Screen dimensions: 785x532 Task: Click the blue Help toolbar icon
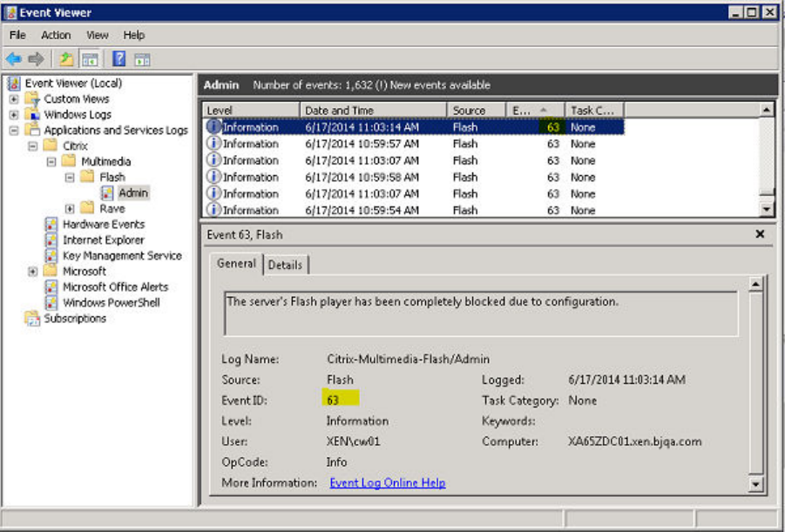119,59
